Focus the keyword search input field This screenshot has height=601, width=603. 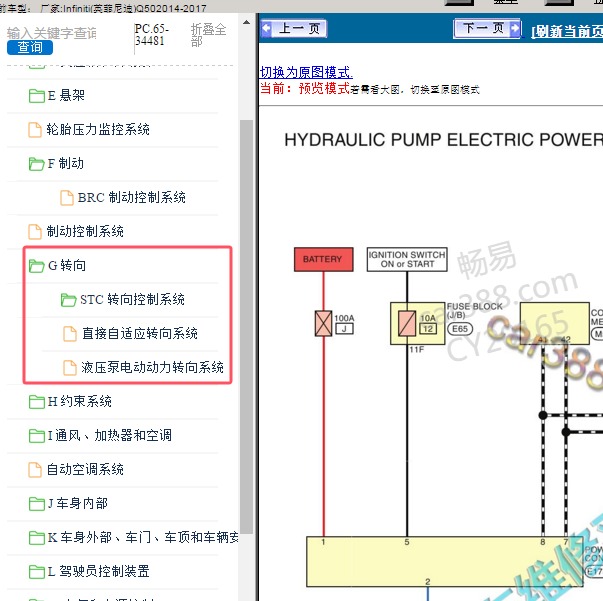(52, 33)
